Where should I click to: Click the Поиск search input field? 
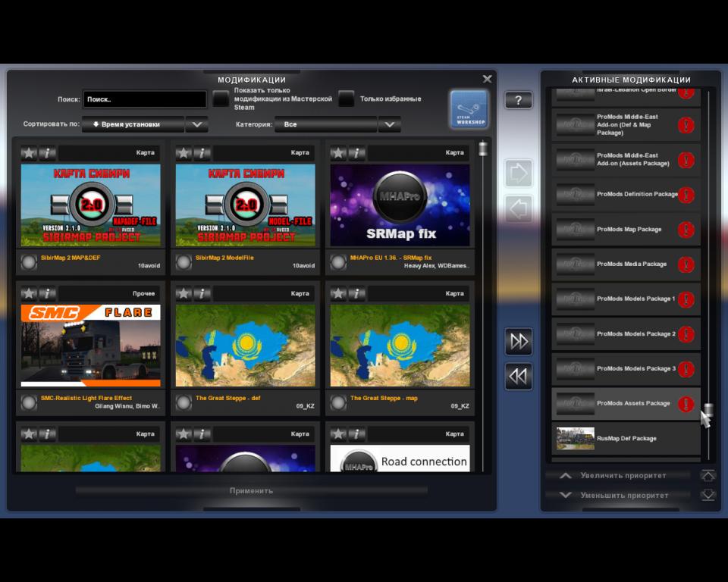(144, 99)
